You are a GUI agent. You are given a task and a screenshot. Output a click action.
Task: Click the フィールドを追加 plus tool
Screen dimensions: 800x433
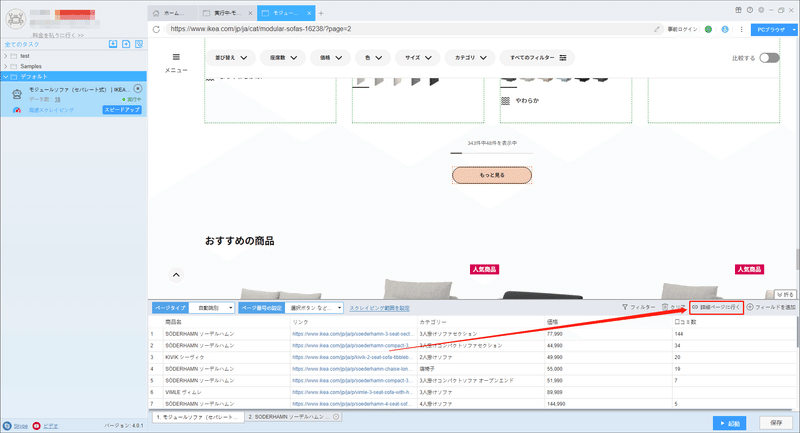coord(771,308)
